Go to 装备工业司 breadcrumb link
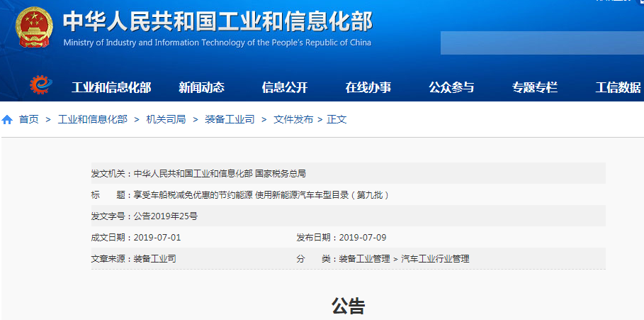Viewport: 644px width, 320px height. coord(230,120)
